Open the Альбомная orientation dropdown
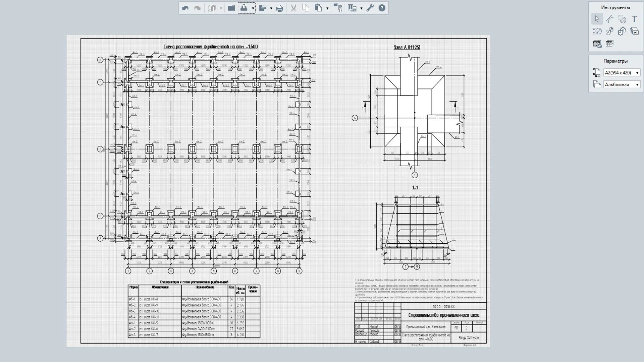 [622, 84]
